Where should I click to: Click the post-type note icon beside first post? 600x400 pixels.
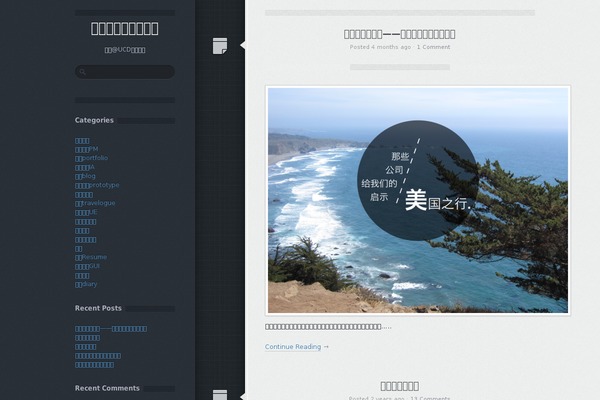[x=220, y=46]
